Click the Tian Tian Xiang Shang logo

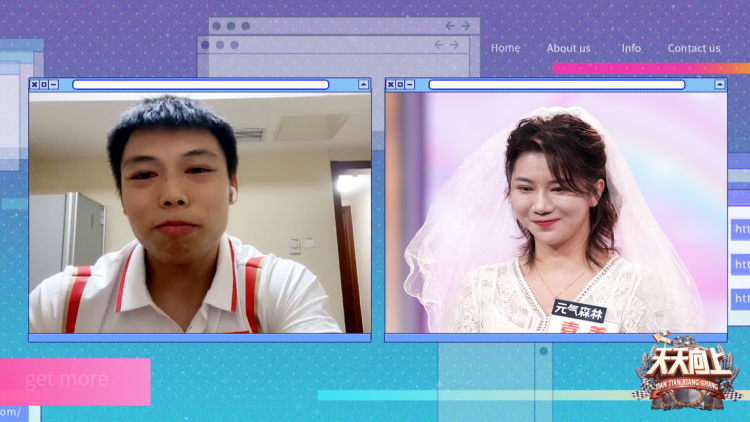click(x=686, y=375)
